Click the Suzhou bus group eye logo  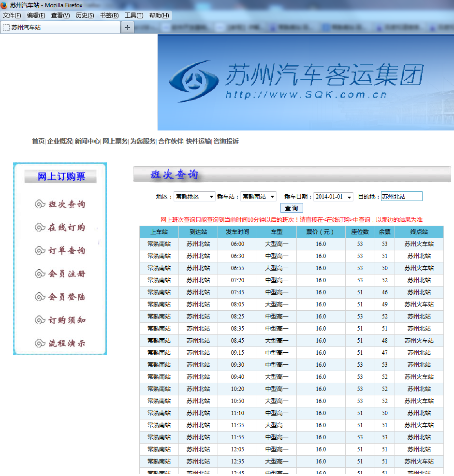[194, 81]
